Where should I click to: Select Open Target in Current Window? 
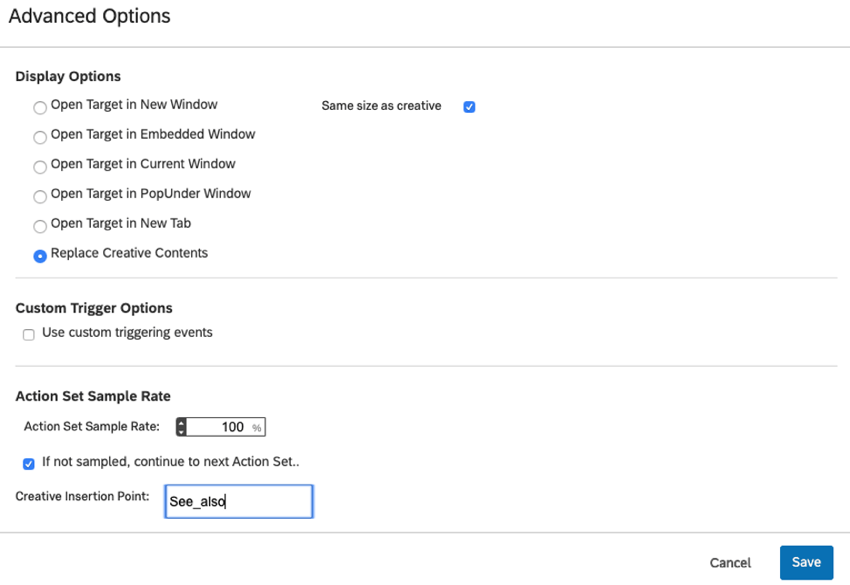pos(40,167)
